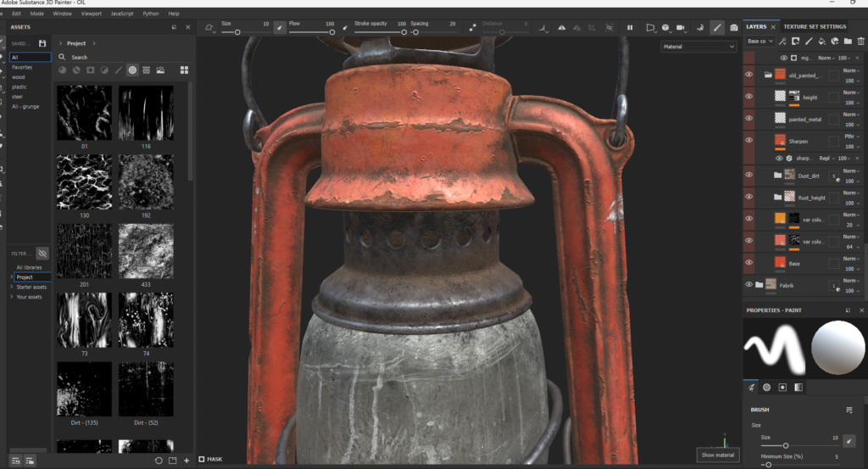Screen dimensions: 868x469
Task: Add a fill layer using the bucket icon
Action: point(821,41)
